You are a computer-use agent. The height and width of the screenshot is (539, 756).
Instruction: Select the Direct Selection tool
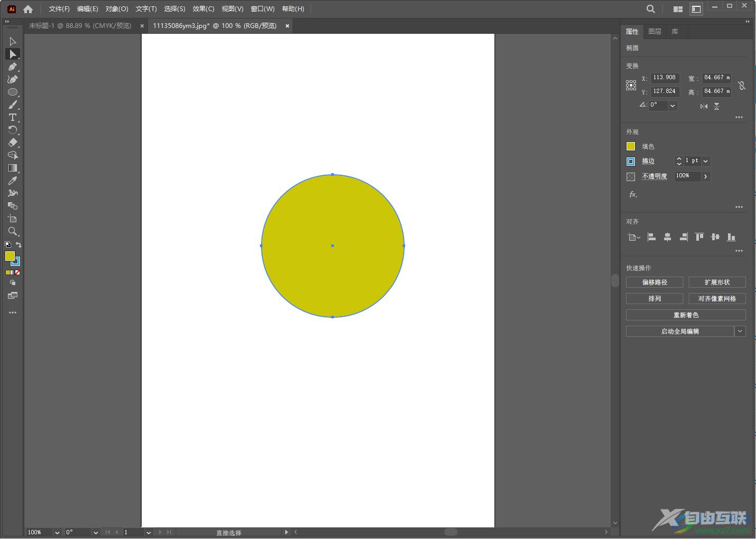13,54
